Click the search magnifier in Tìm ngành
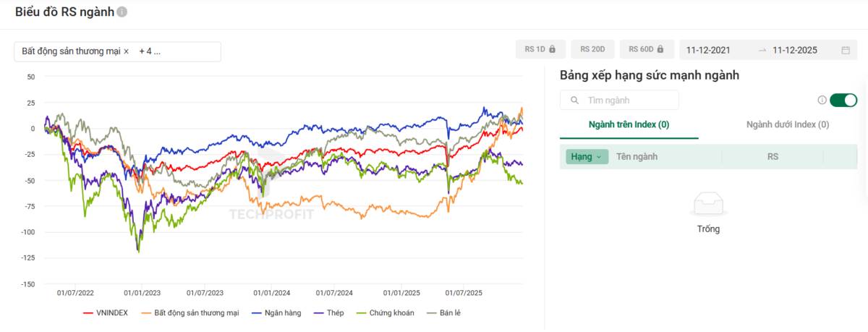The width and height of the screenshot is (868, 332). pos(574,101)
